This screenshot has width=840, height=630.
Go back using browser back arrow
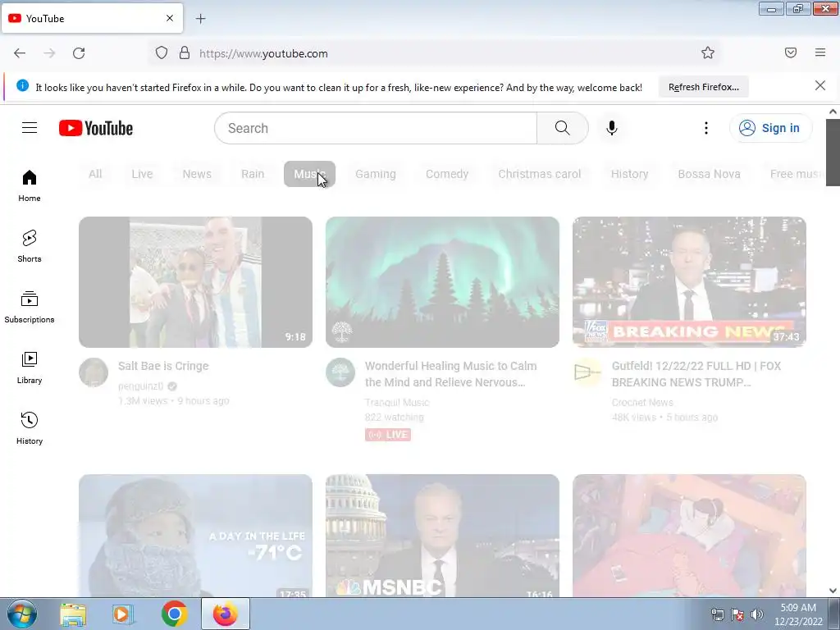pos(20,53)
